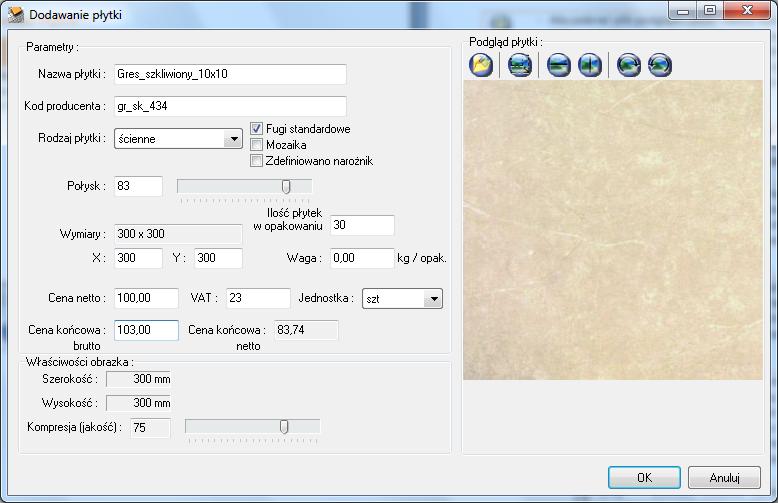This screenshot has height=503, width=778.
Task: Click the Waga weight field
Action: (x=362, y=258)
